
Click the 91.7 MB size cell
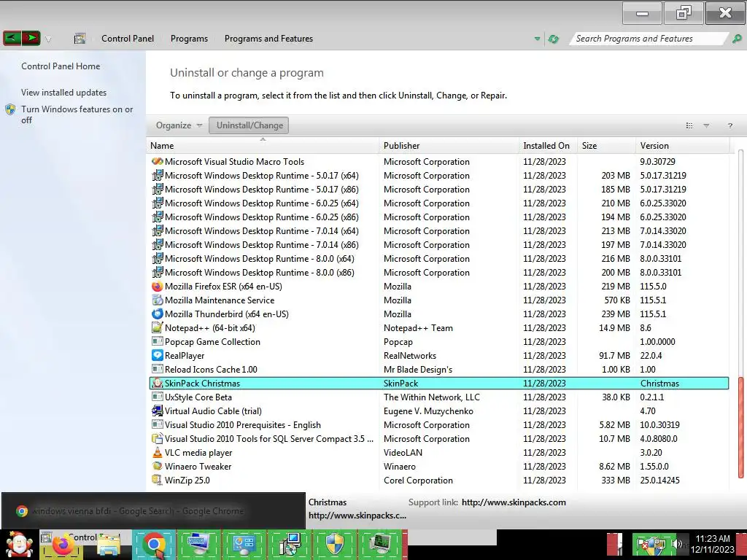614,356
